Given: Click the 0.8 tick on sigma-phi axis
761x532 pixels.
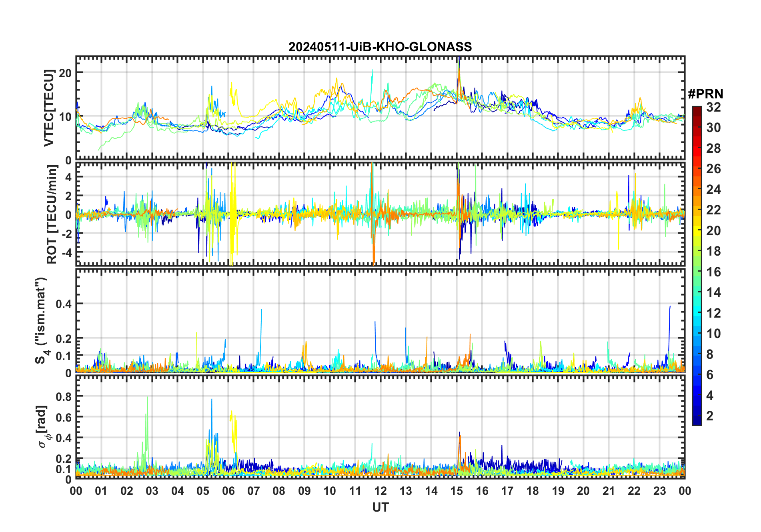Looking at the screenshot, I should 64,397.
